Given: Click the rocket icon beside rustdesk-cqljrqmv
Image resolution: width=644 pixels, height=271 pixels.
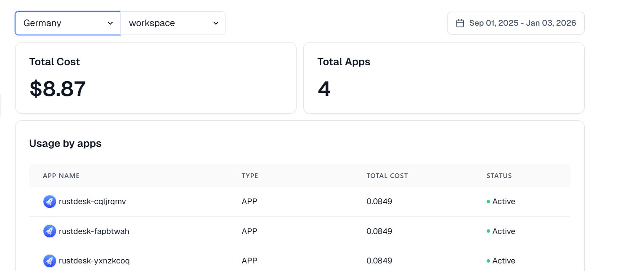Looking at the screenshot, I should tap(50, 202).
